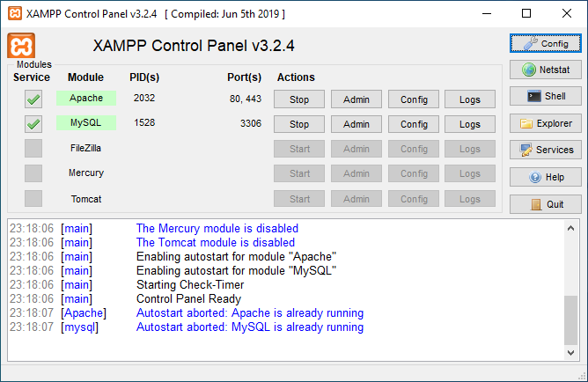This screenshot has height=382, width=588.
Task: Open Netstat with globe icon
Action: click(545, 70)
